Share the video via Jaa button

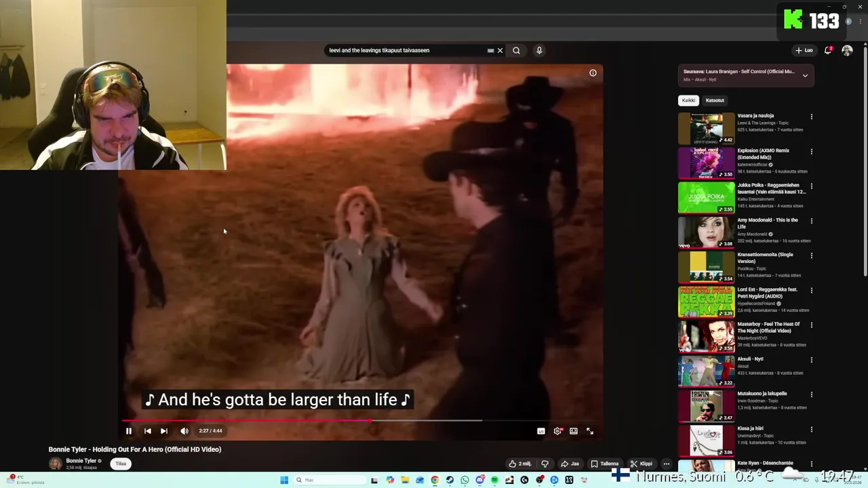click(570, 464)
